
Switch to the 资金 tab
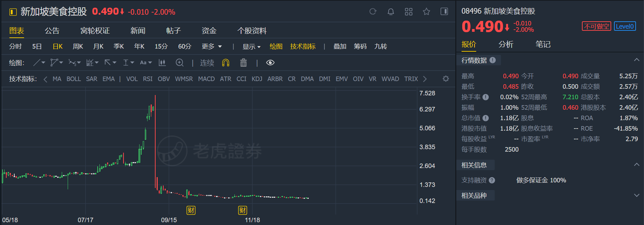pyautogui.click(x=209, y=31)
